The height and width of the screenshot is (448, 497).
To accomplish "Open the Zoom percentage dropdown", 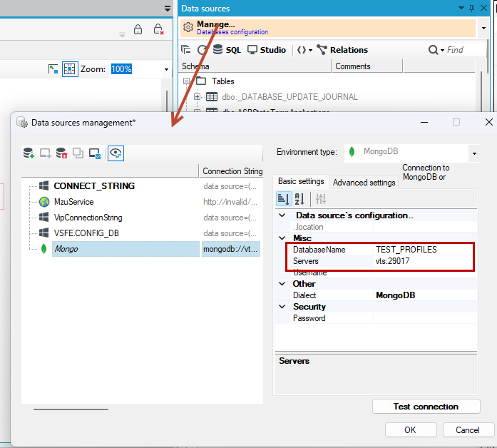I will 166,69.
